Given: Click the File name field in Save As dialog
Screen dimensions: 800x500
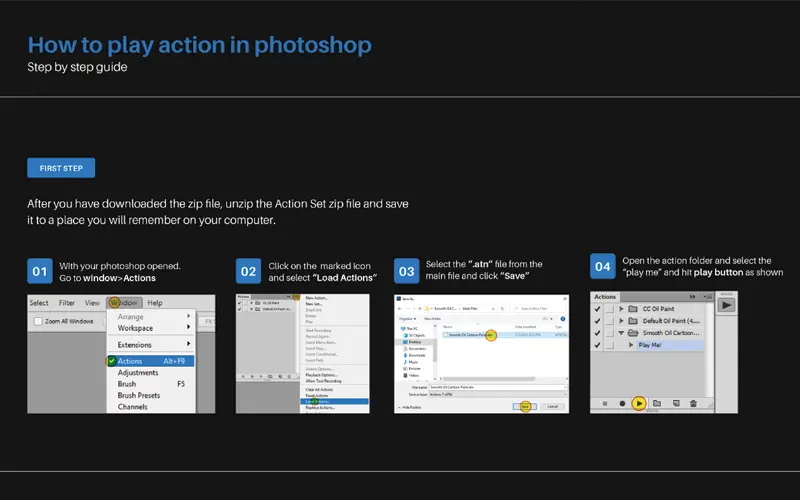Looking at the screenshot, I should 498,387.
